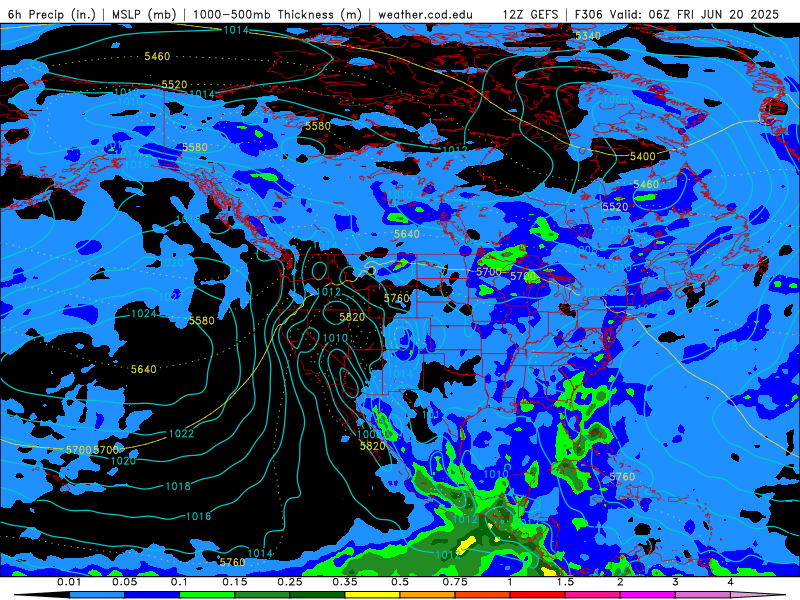
Task: Click the 0.1 legend value
Action: (179, 582)
